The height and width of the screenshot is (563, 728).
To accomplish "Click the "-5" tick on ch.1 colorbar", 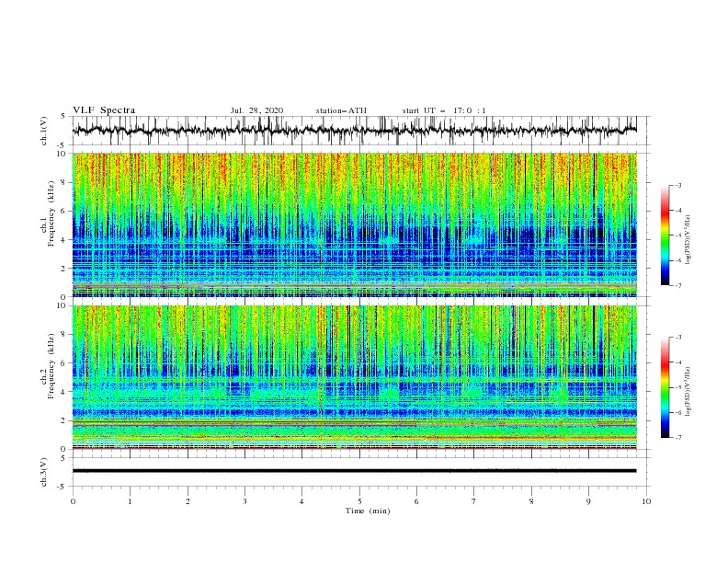I will (x=677, y=236).
